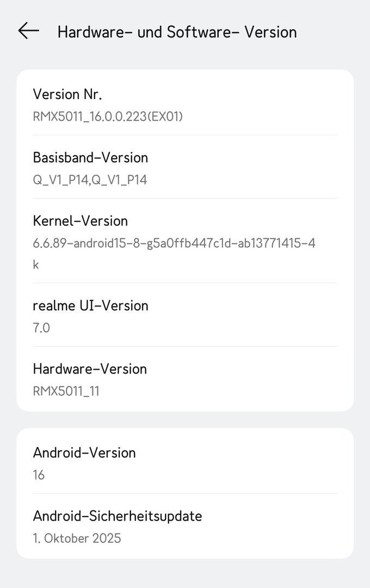The width and height of the screenshot is (370, 588).
Task: Click the realme UI value 7.0
Action: click(41, 328)
